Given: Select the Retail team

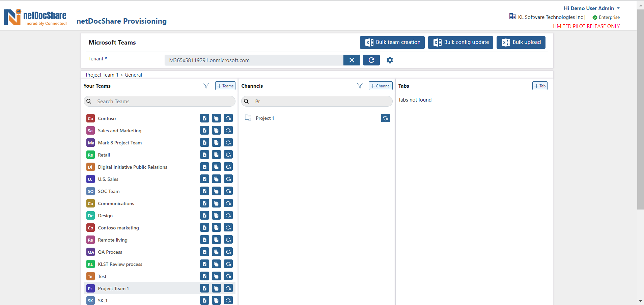Looking at the screenshot, I should click(x=104, y=155).
